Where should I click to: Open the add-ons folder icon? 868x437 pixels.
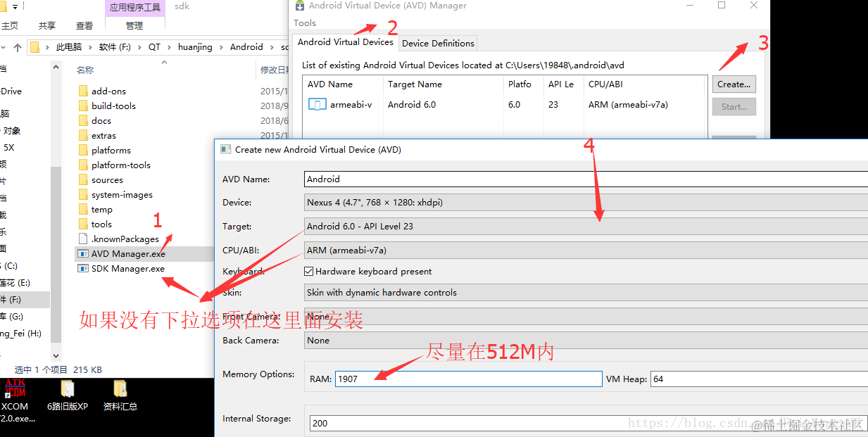click(82, 91)
